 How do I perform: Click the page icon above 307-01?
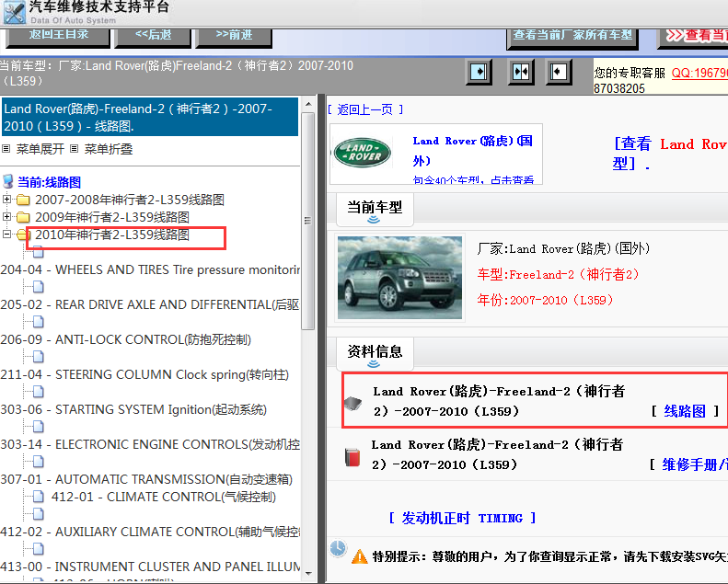(x=38, y=462)
